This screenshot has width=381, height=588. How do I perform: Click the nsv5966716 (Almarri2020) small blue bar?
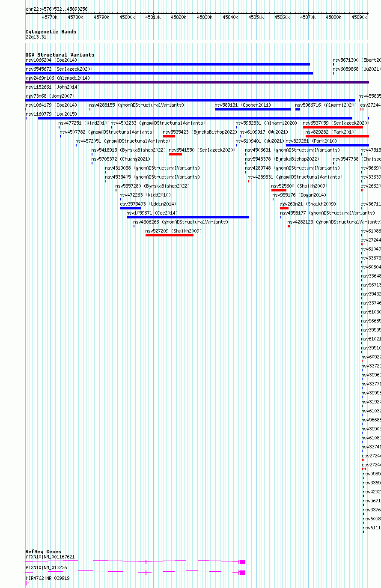298,109
